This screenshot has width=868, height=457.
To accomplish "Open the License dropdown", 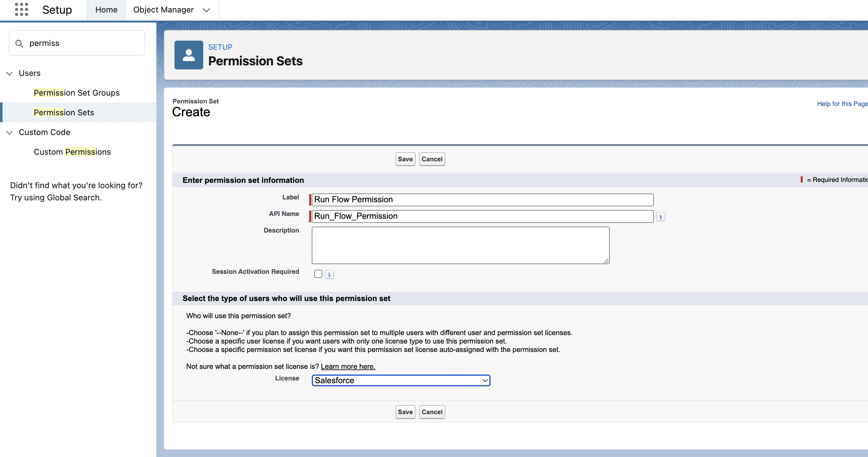I will tap(401, 380).
